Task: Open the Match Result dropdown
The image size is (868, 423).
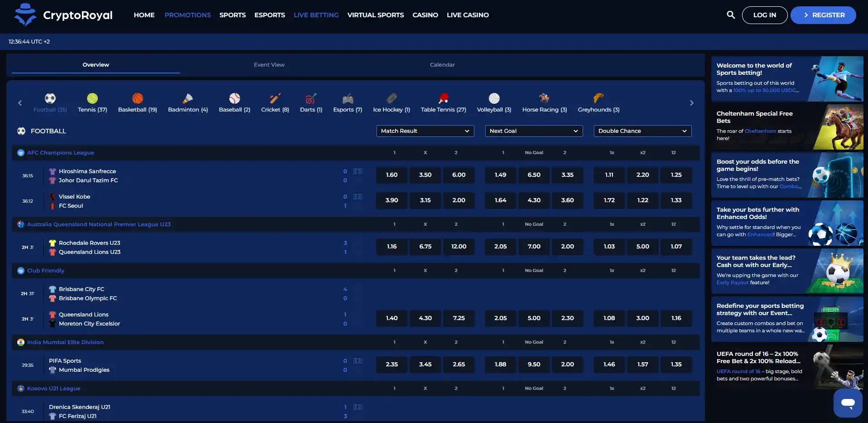Action: (425, 131)
